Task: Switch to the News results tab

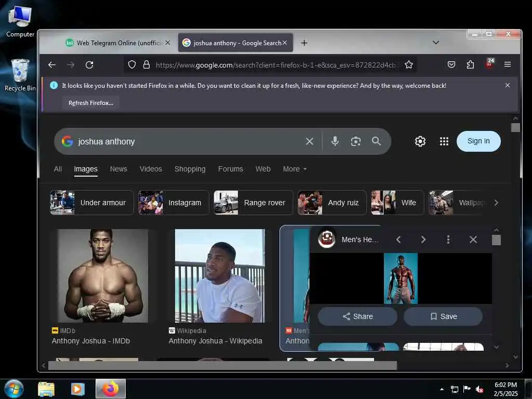Action: [x=118, y=169]
